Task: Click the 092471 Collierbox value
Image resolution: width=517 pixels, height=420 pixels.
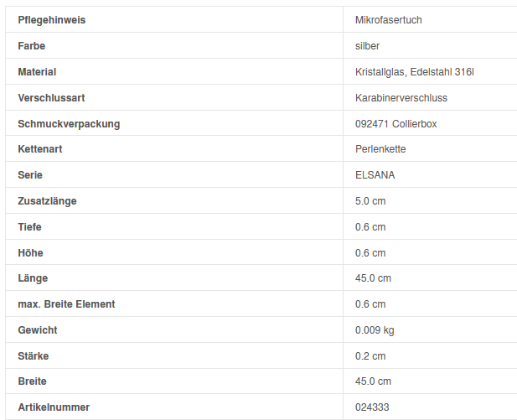Action: point(396,124)
